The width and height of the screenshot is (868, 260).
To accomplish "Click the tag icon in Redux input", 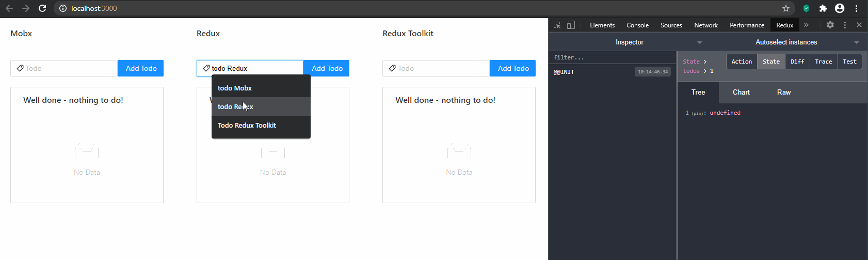I will [206, 68].
